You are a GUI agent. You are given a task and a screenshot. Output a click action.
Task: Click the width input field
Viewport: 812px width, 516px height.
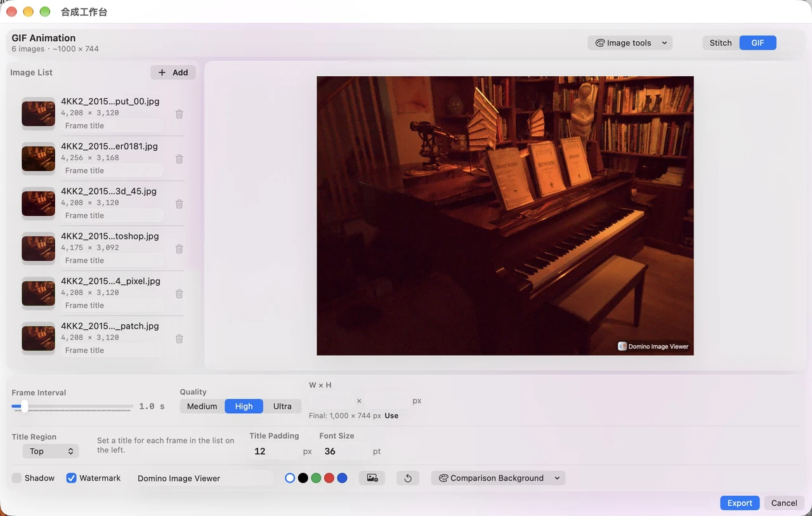(331, 401)
